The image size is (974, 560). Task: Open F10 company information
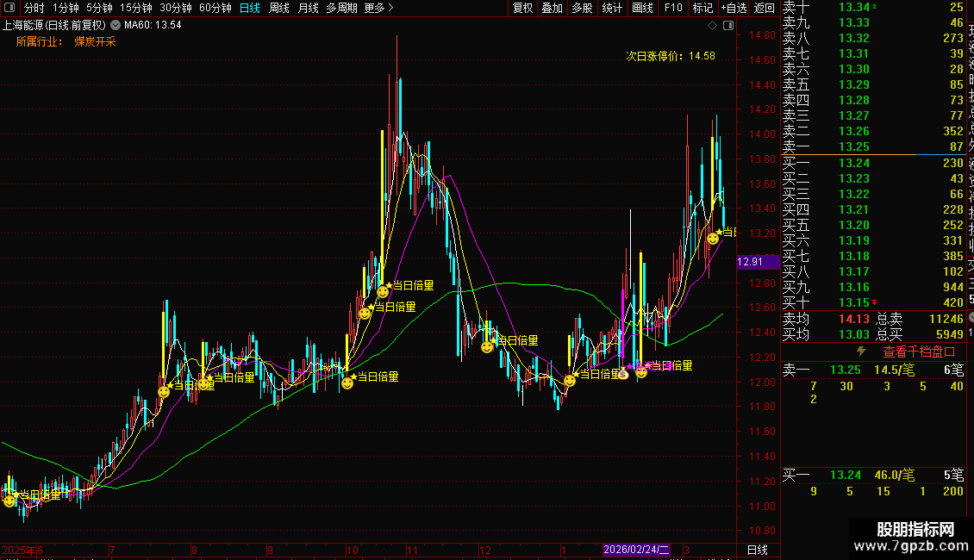(x=673, y=8)
